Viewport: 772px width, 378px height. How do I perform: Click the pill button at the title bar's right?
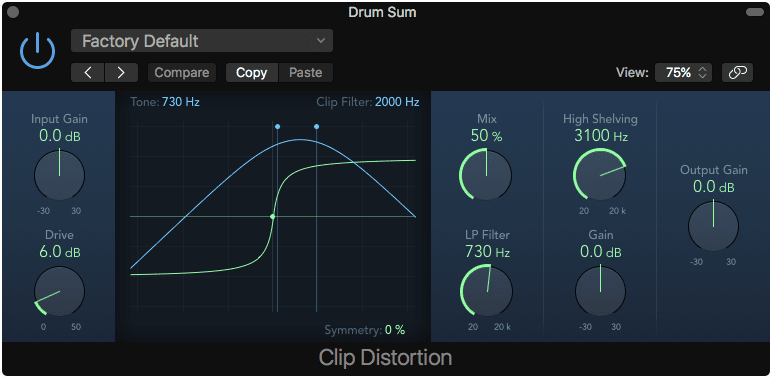755,12
